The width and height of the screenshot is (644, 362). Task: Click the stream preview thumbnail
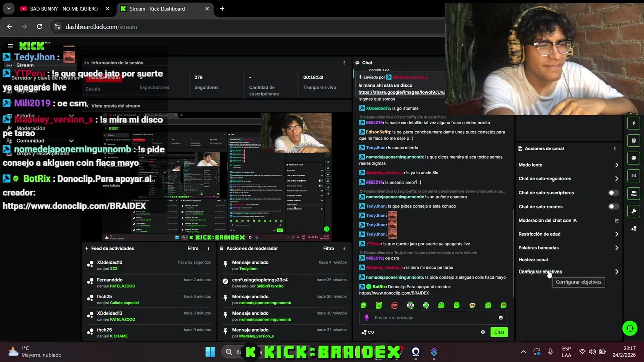(217, 176)
